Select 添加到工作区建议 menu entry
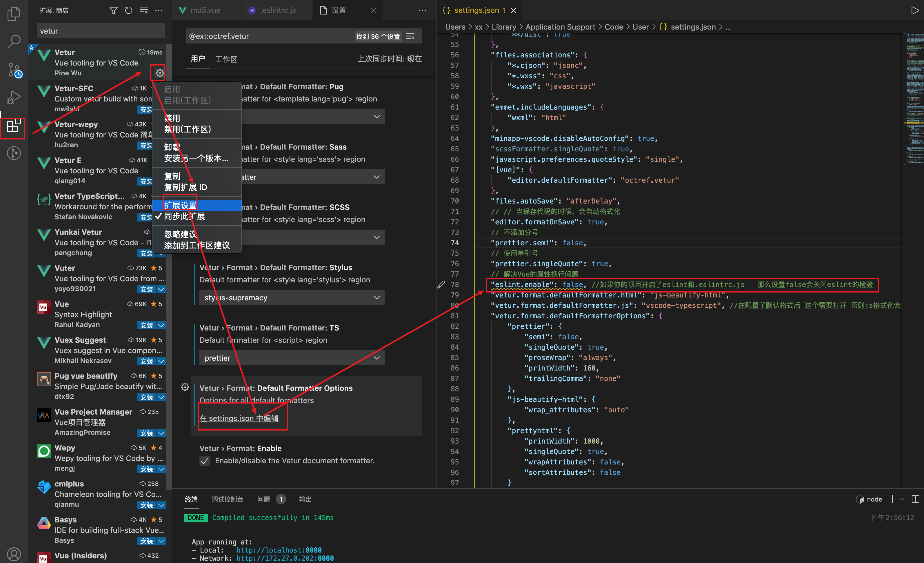The width and height of the screenshot is (924, 563). [197, 245]
